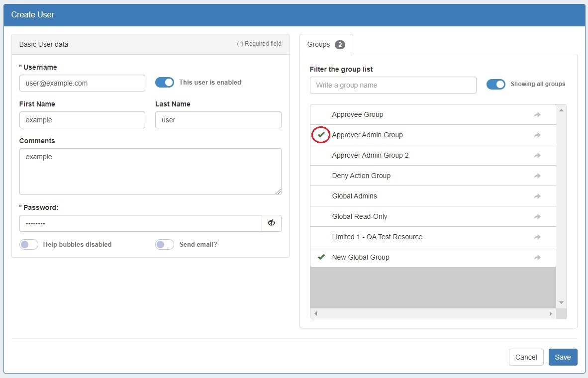Image resolution: width=588 pixels, height=378 pixels.
Task: Click the green checkmark on Approver Admin Group
Action: [x=321, y=135]
